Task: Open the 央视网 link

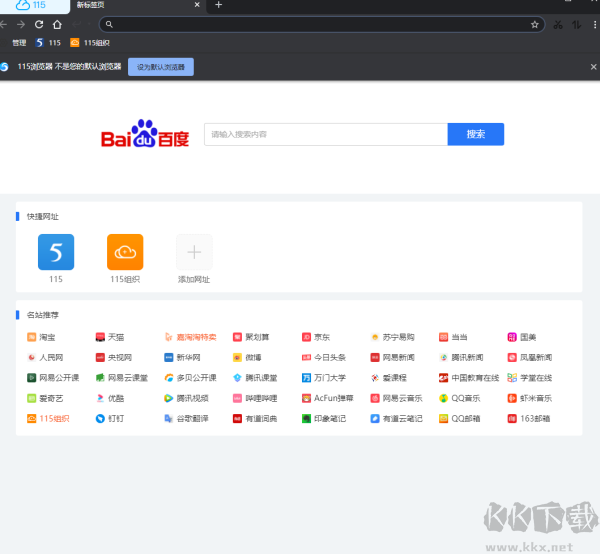Action: tap(114, 357)
